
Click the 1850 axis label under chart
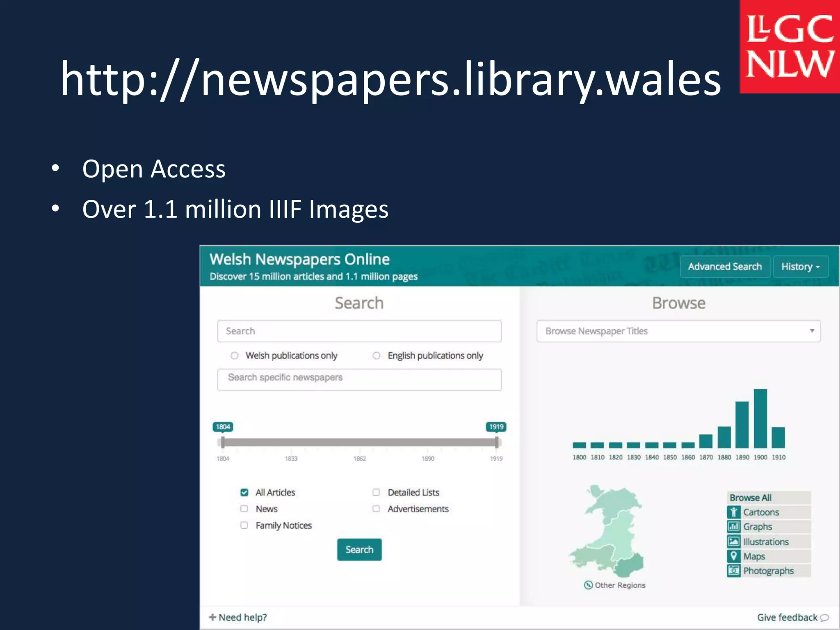(x=670, y=457)
